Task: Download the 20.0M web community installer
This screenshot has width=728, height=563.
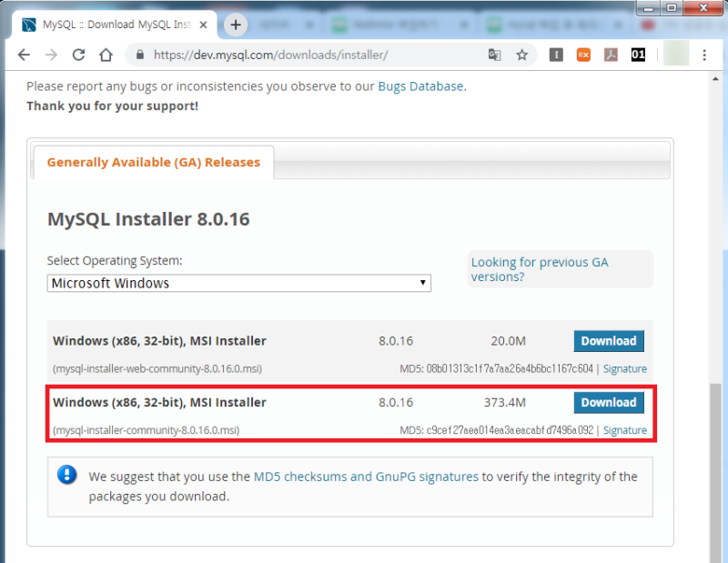Action: [x=609, y=341]
